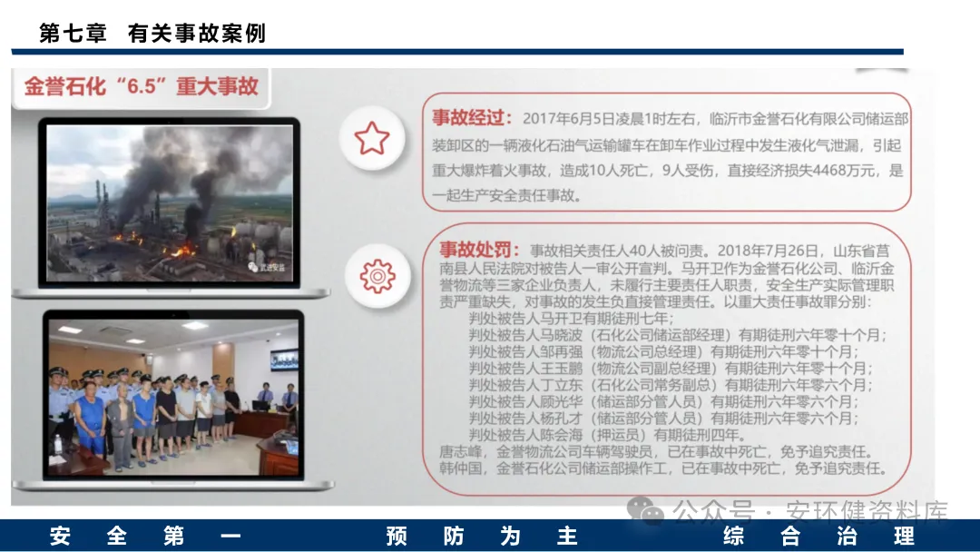This screenshot has height=552, width=980.
Task: Click the star icon beside 事故经过
Action: point(372,138)
